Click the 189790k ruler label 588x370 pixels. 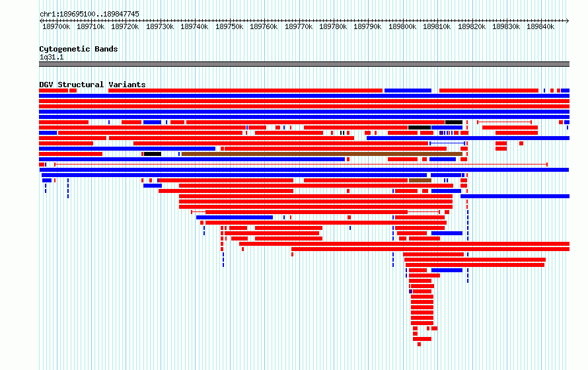pos(367,26)
